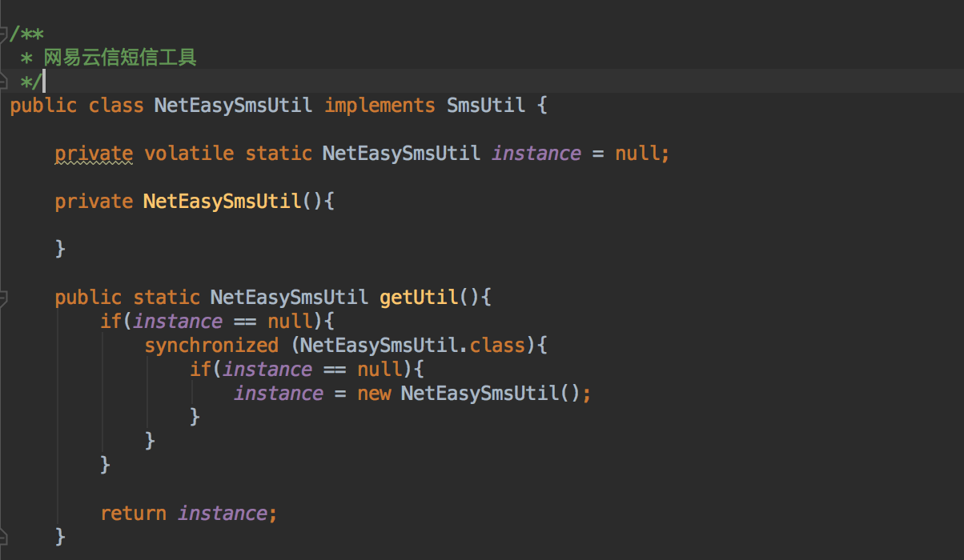The image size is (964, 560).
Task: Click the Chinese comment text line
Action: pyautogui.click(x=120, y=58)
